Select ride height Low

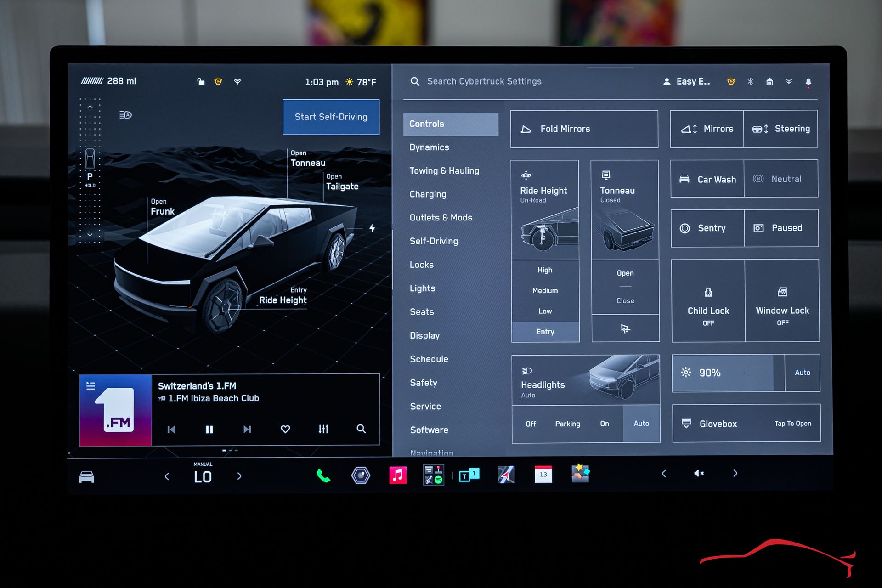point(545,311)
